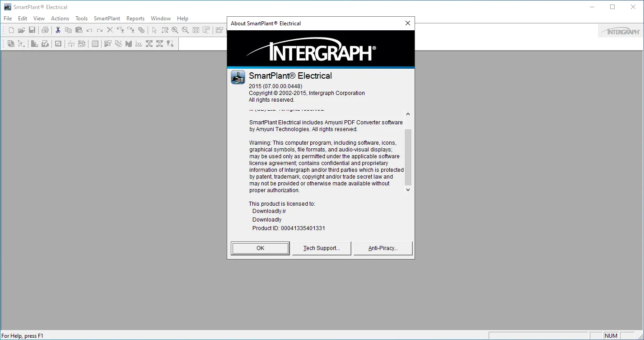Click the license text scrollbar thumb
The width and height of the screenshot is (644, 340).
tap(408, 157)
